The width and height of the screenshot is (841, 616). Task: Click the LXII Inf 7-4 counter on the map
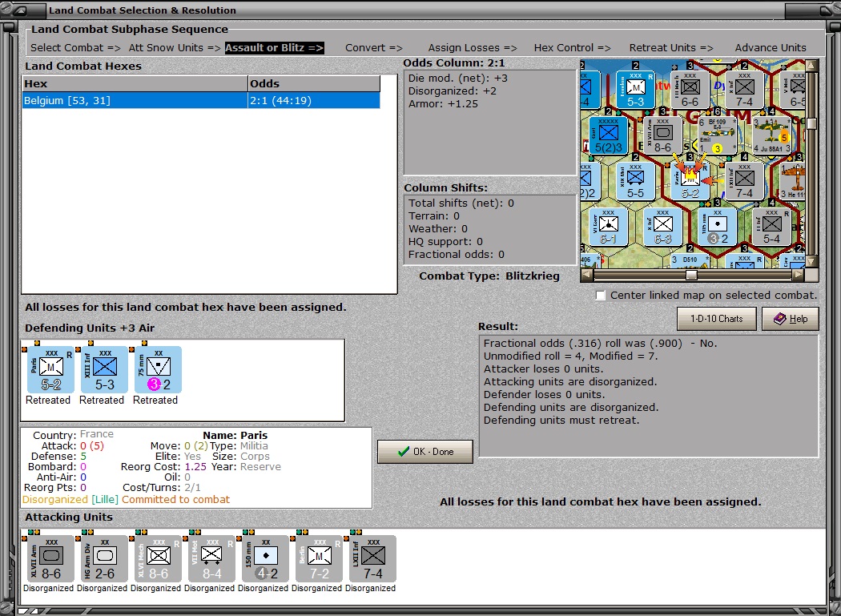point(744,181)
